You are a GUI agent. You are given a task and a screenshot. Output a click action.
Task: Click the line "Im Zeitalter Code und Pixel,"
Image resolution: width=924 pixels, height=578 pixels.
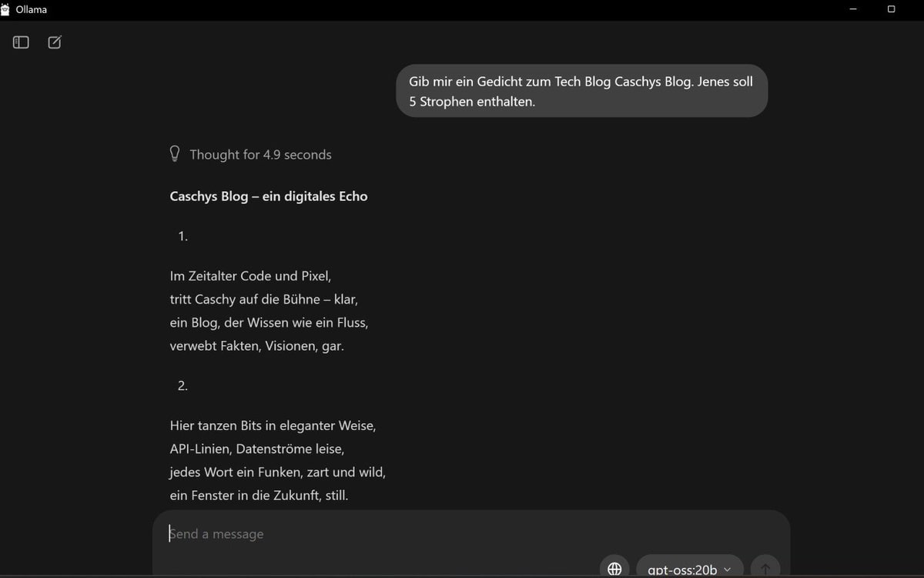point(250,275)
